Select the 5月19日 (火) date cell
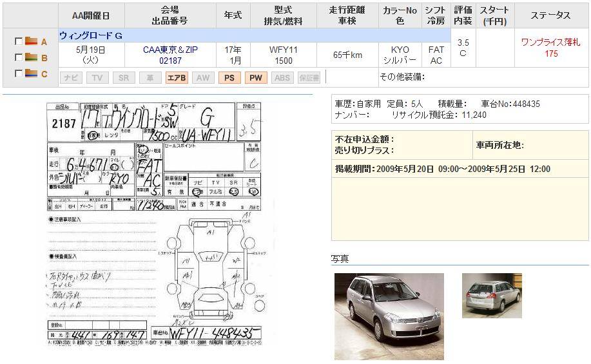This screenshot has width=591, height=364. (x=90, y=55)
